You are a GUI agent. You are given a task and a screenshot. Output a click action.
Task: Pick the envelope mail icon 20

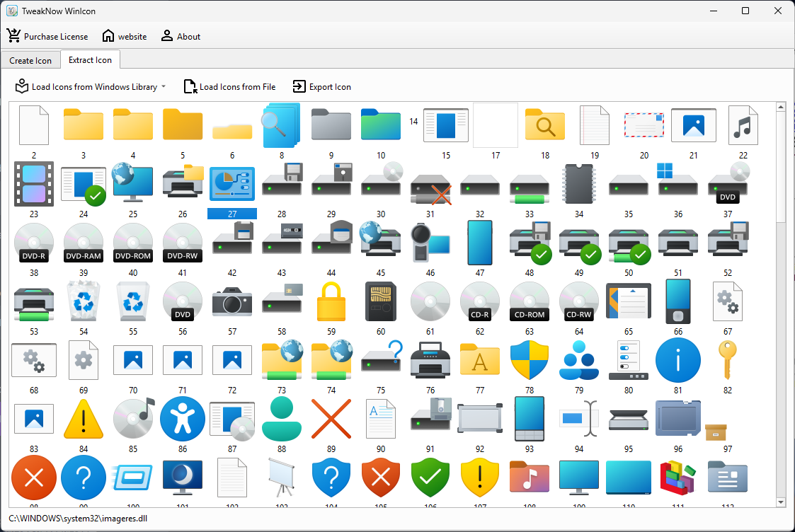tap(644, 125)
